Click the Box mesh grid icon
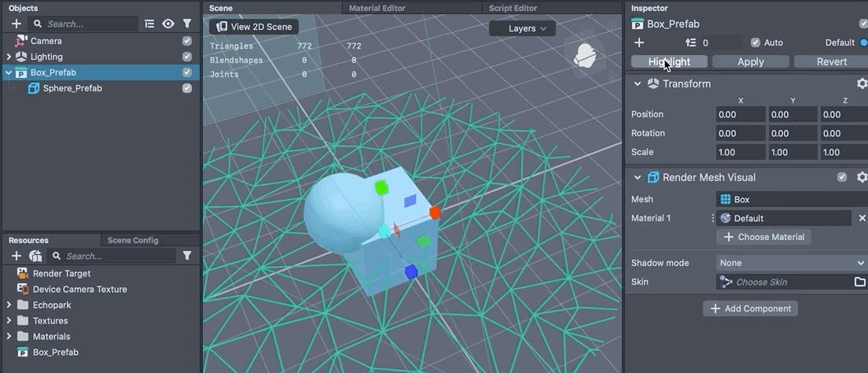The height and width of the screenshot is (373, 868). click(725, 200)
